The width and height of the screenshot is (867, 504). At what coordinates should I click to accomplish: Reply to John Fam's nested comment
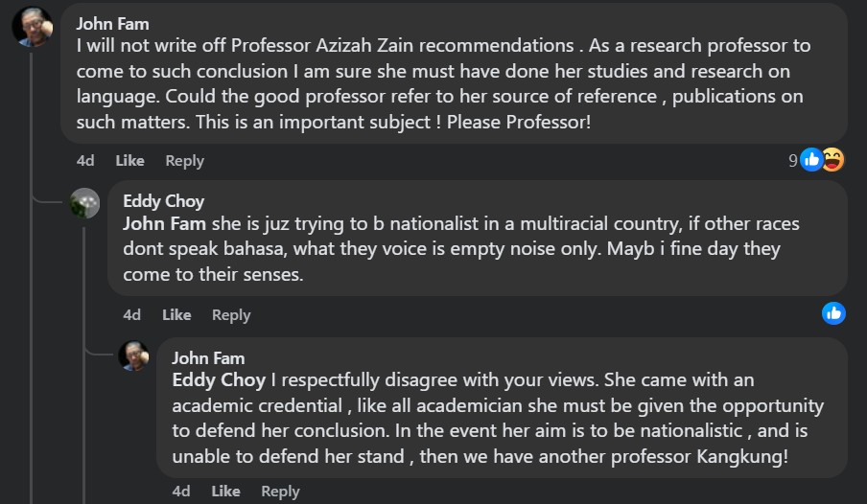click(280, 491)
